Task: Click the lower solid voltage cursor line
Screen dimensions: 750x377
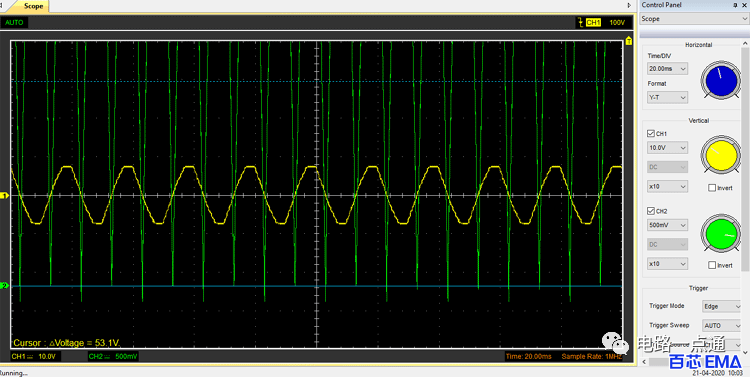Action: click(x=316, y=286)
